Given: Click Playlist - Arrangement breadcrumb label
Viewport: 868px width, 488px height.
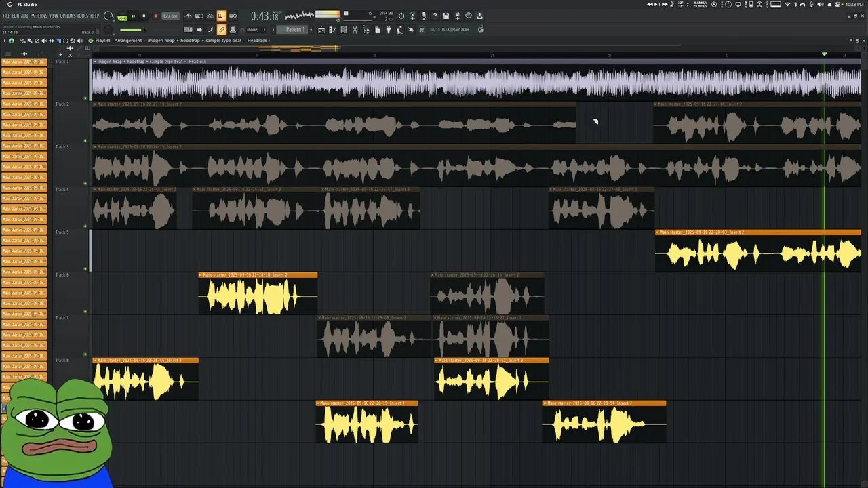Looking at the screenshot, I should (x=119, y=41).
